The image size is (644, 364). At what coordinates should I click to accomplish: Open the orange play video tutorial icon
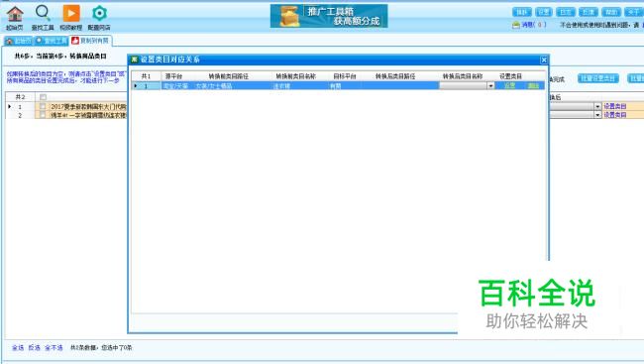[71, 18]
